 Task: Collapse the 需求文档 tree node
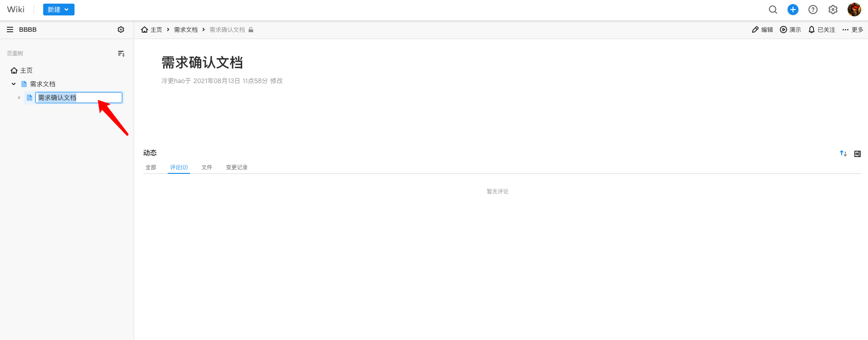point(14,84)
